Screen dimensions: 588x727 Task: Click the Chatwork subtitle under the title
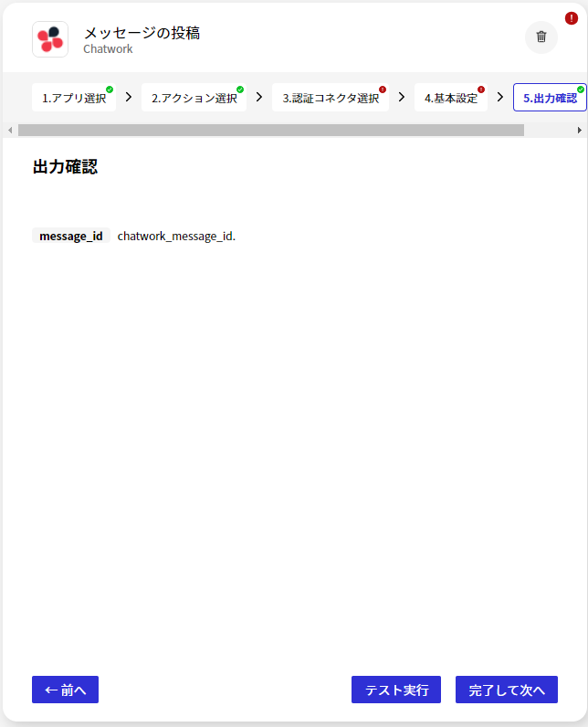[x=108, y=49]
